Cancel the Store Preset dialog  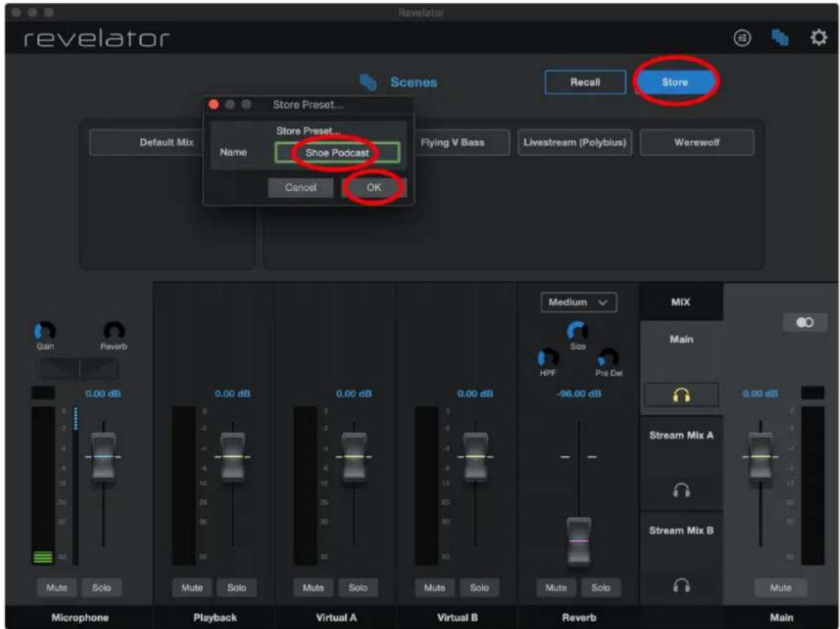[301, 188]
